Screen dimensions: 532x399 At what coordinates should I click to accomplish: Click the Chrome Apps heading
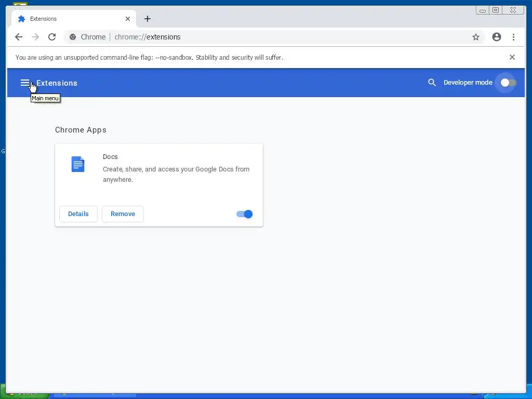[x=81, y=130]
